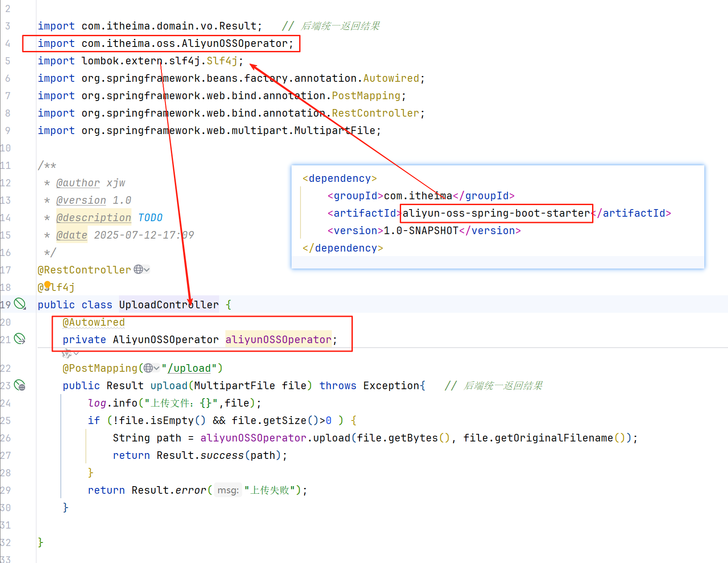Viewport: 728px width, 563px height.
Task: Click "PostMapping" in the import on line 7
Action: [x=366, y=96]
